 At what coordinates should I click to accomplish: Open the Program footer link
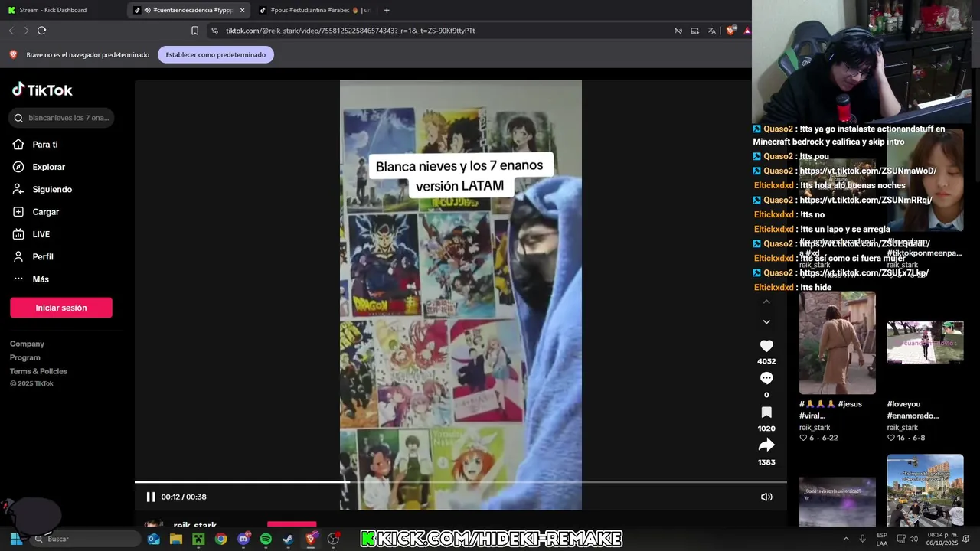pyautogui.click(x=25, y=357)
